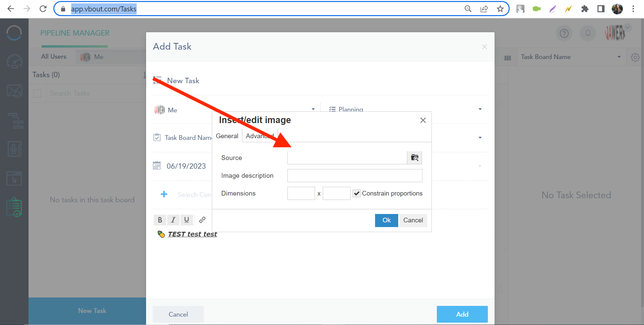Screen dimensions: 644x325
Task: Toggle bold formatting in task editor
Action: tap(160, 220)
